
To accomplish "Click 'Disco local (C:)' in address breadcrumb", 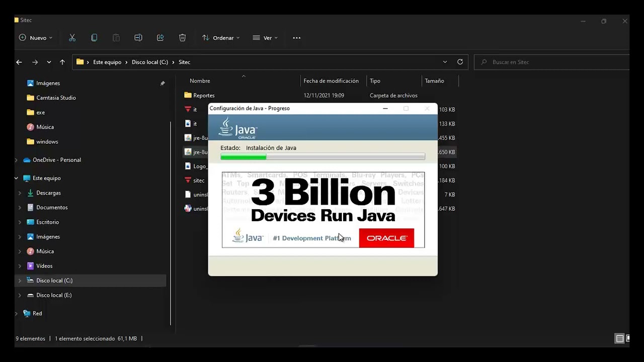I will pos(150,62).
